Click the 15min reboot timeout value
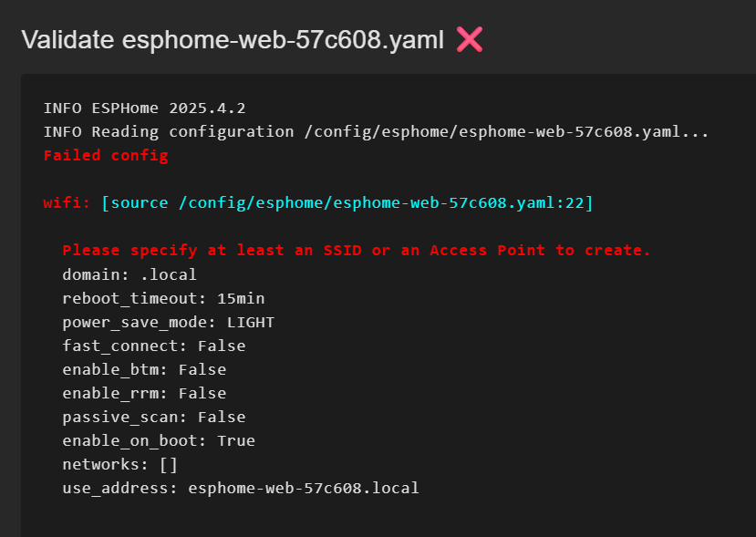Viewport: 756px width, 537px height. 241,297
